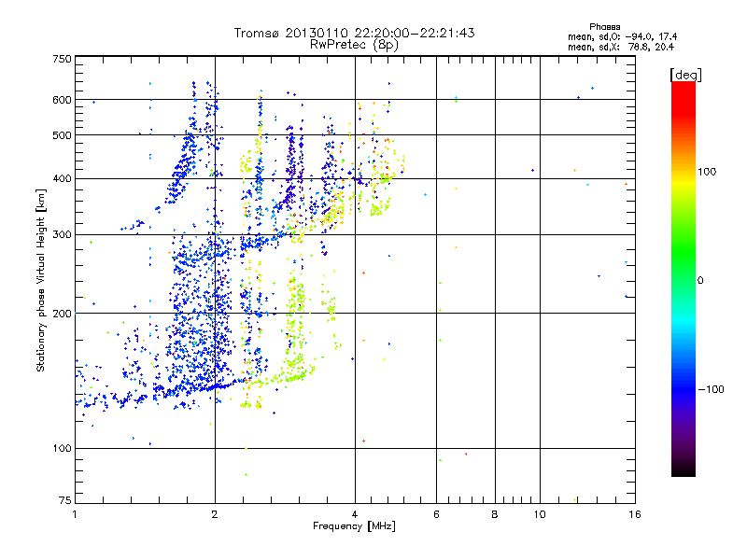Click the x-axis tick label '16'

(635, 514)
